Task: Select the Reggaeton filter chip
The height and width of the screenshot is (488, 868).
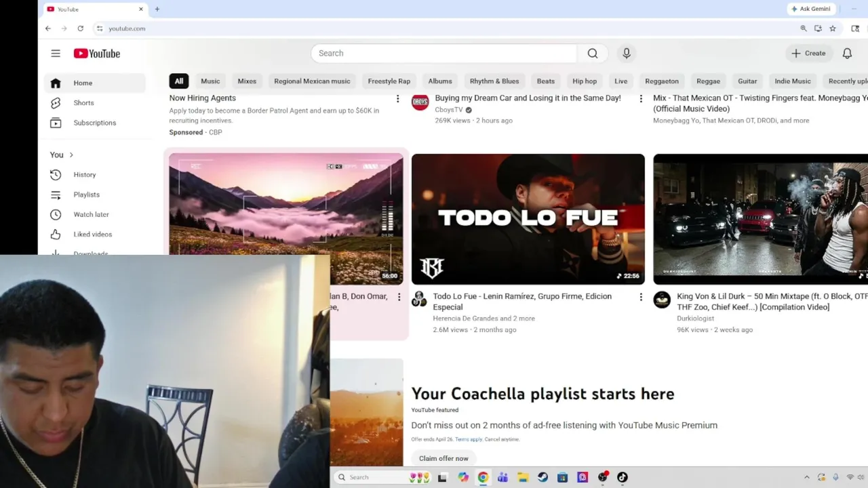Action: click(x=662, y=81)
